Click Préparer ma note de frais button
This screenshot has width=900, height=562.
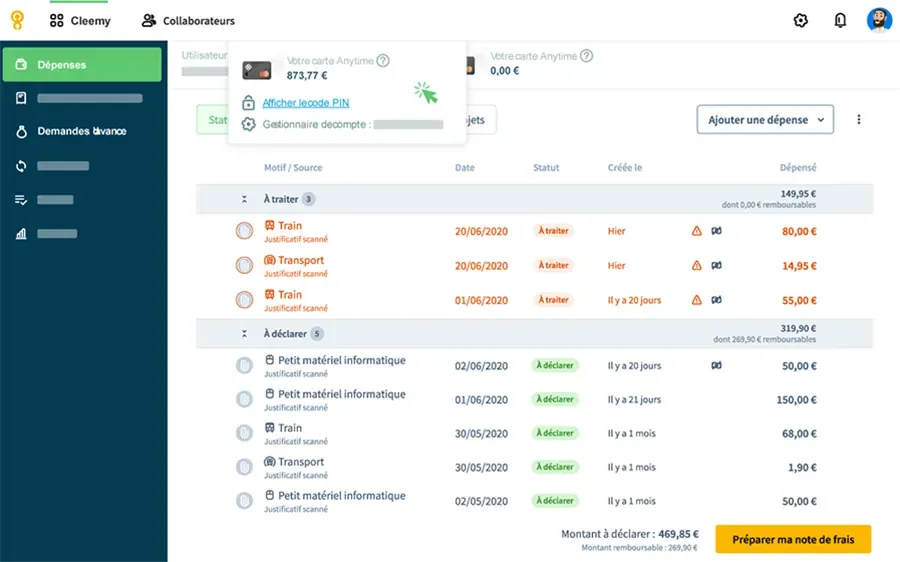(x=793, y=539)
